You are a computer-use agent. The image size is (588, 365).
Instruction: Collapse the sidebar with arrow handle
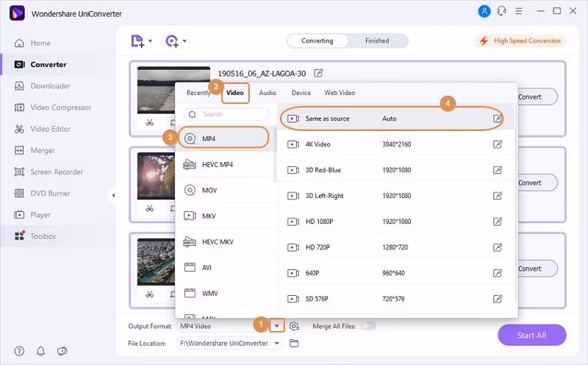point(113,195)
